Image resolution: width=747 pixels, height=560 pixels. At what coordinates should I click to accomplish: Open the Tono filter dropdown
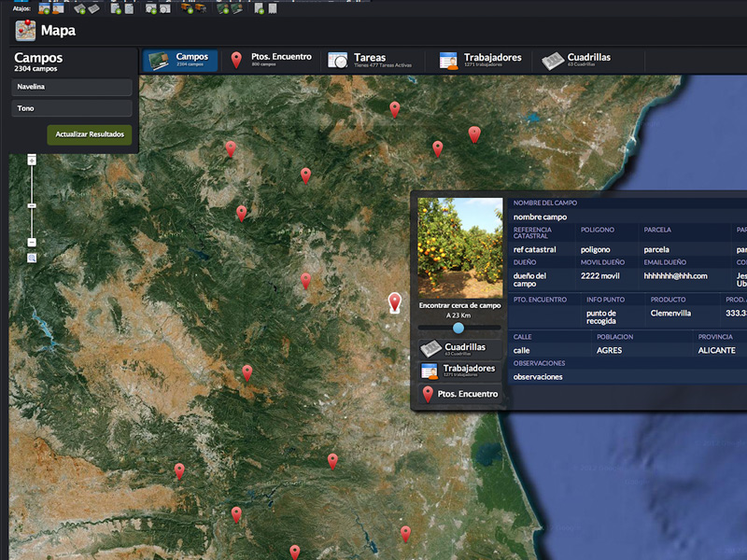tap(72, 108)
